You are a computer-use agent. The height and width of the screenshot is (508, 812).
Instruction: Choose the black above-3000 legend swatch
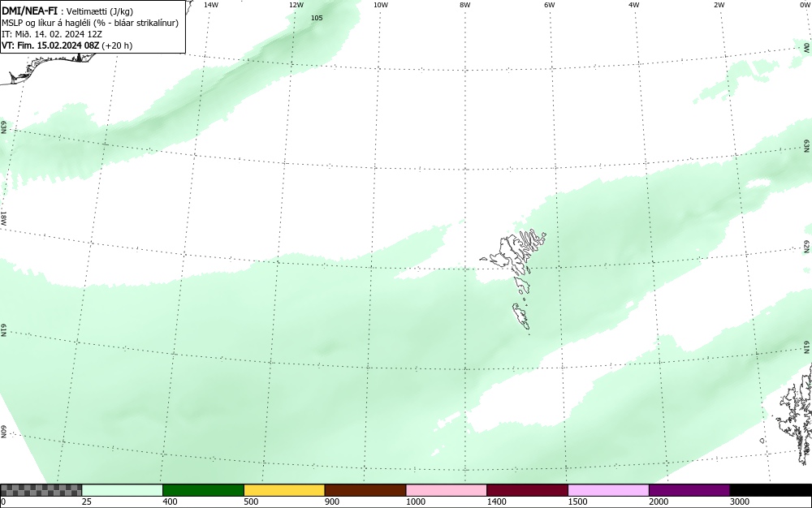(771, 490)
